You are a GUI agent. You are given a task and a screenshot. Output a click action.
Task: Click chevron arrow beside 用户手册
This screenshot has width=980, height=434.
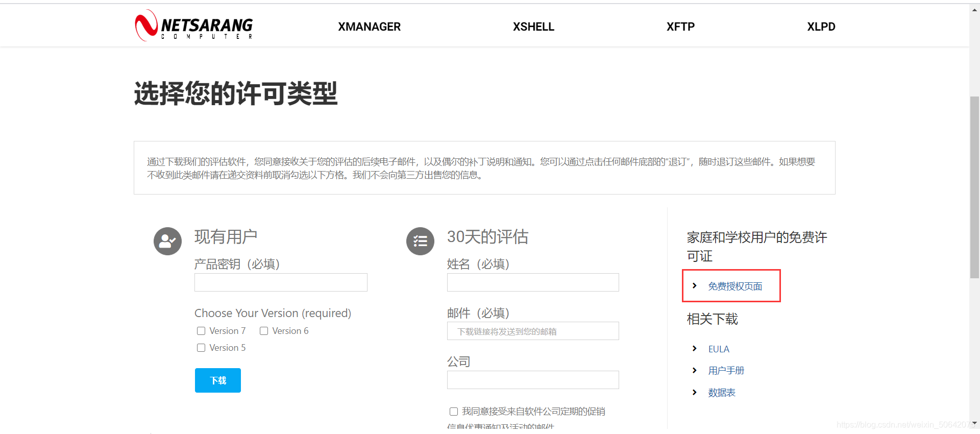[694, 370]
